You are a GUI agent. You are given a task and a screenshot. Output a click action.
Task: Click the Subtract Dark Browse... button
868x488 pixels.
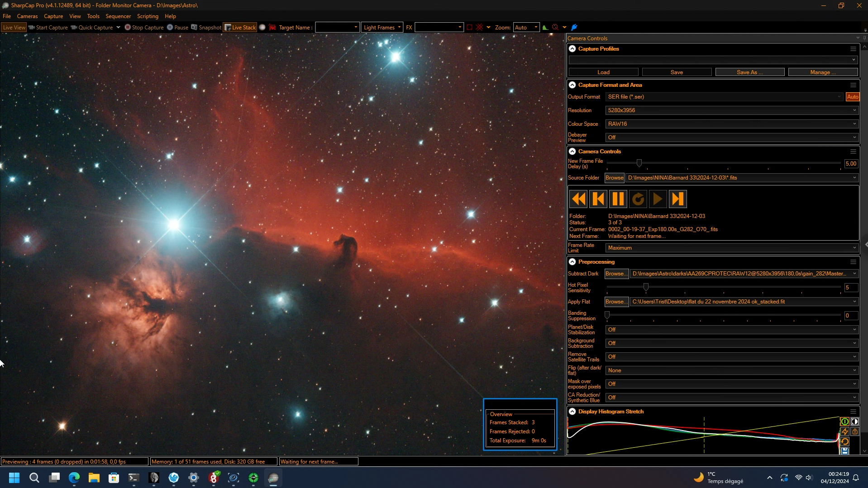point(616,274)
